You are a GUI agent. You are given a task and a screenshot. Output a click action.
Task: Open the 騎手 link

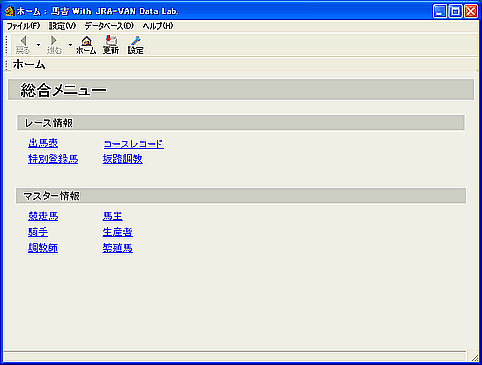point(38,232)
